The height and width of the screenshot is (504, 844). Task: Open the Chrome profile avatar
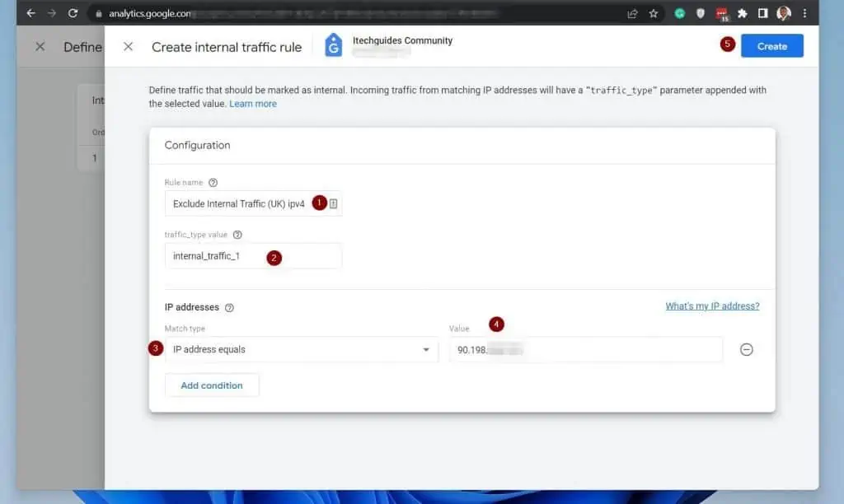pos(783,13)
